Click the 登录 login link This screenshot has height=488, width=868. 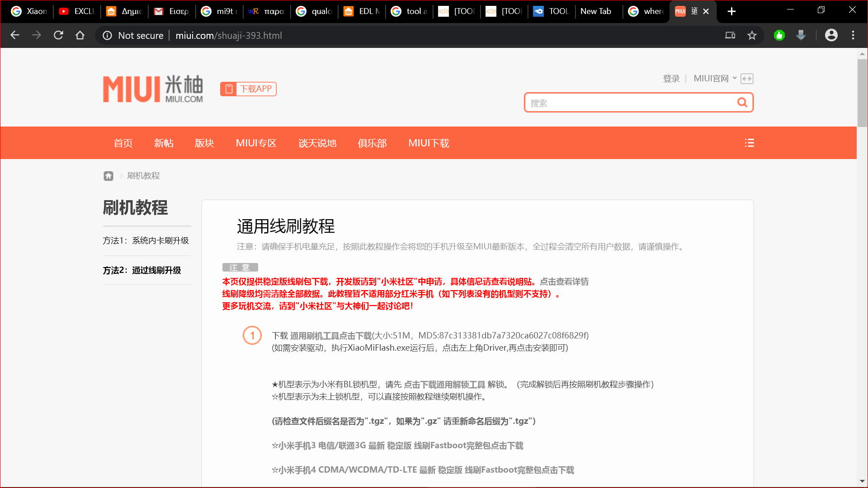tap(671, 79)
